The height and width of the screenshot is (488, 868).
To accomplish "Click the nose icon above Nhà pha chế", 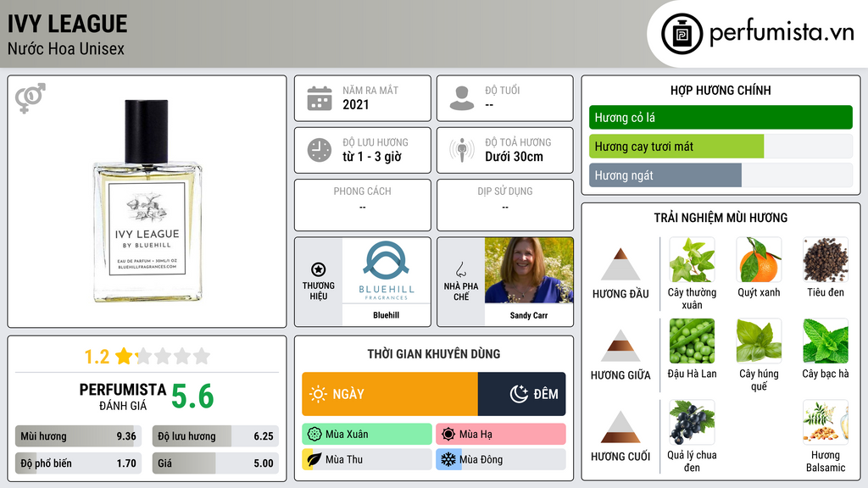I will point(460,269).
